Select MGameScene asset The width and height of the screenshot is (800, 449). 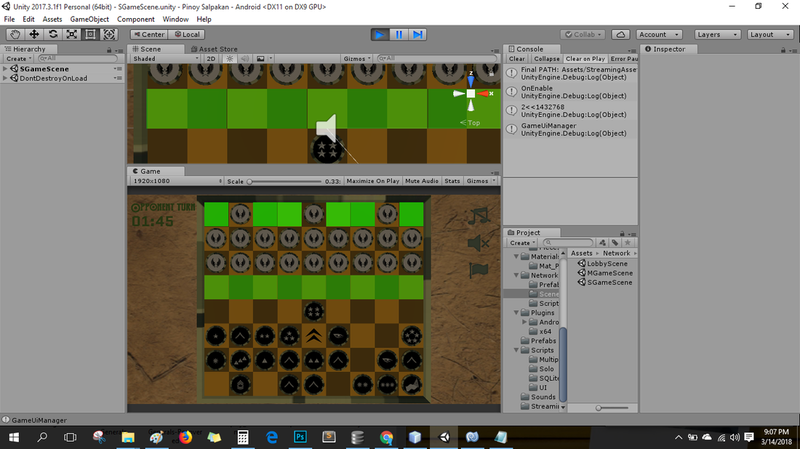pyautogui.click(x=605, y=273)
